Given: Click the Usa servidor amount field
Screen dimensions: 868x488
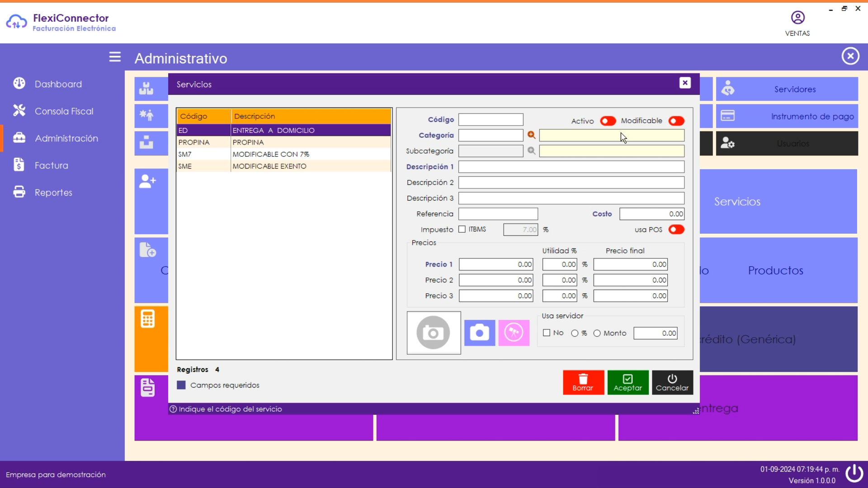Looking at the screenshot, I should coord(656,333).
